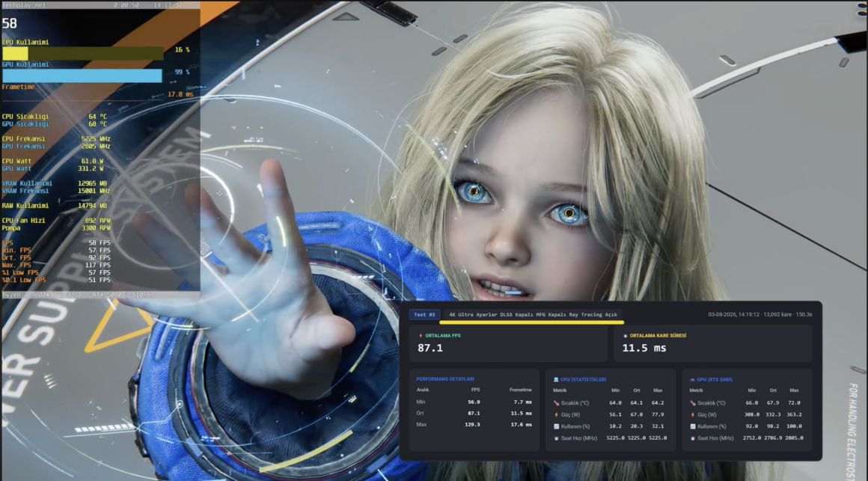Click the RAM Kullanimi 14794 MB reading
Viewport: 868px width, 481px height.
[x=93, y=206]
